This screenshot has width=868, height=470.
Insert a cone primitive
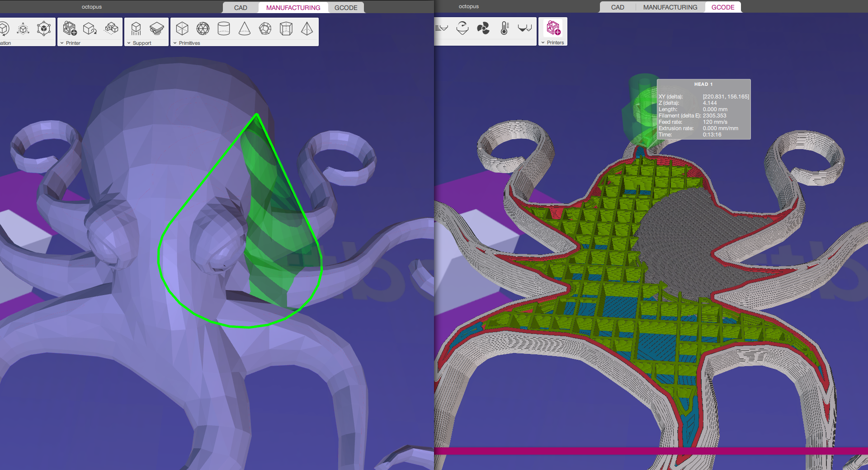[245, 28]
